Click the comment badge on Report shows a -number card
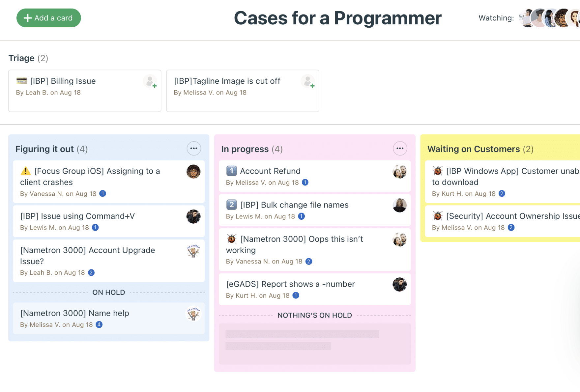Screen dimensions: 580x392 pos(296,295)
